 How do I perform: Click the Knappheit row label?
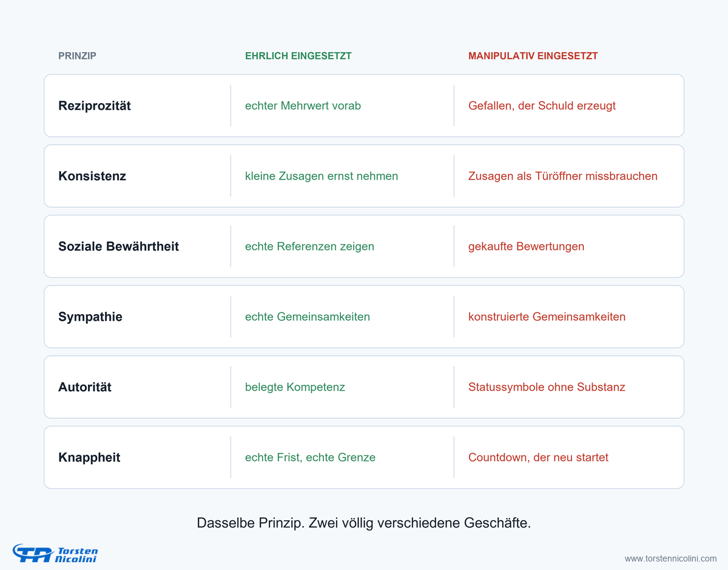tap(89, 457)
